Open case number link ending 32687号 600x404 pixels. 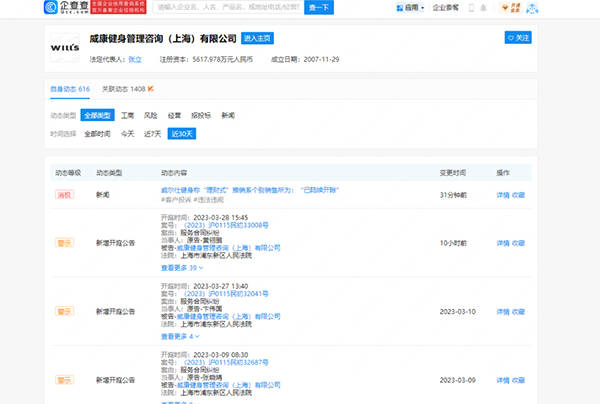click(226, 362)
